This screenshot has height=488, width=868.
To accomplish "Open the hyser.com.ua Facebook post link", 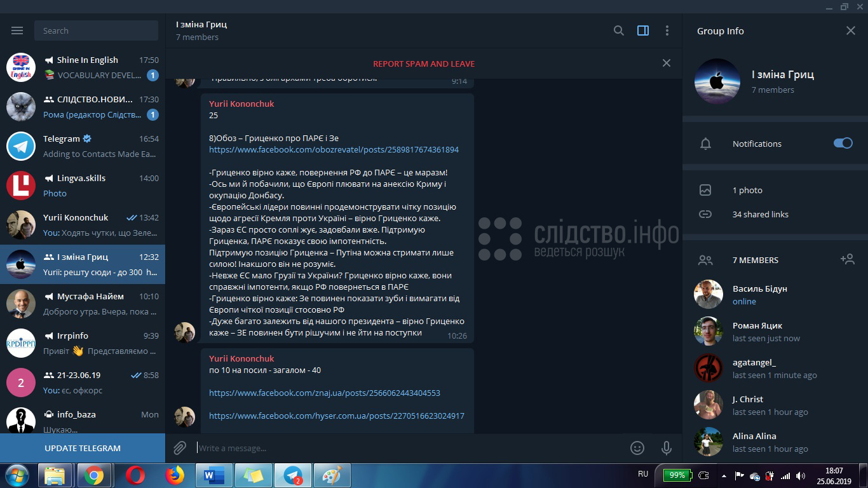I will pos(337,416).
